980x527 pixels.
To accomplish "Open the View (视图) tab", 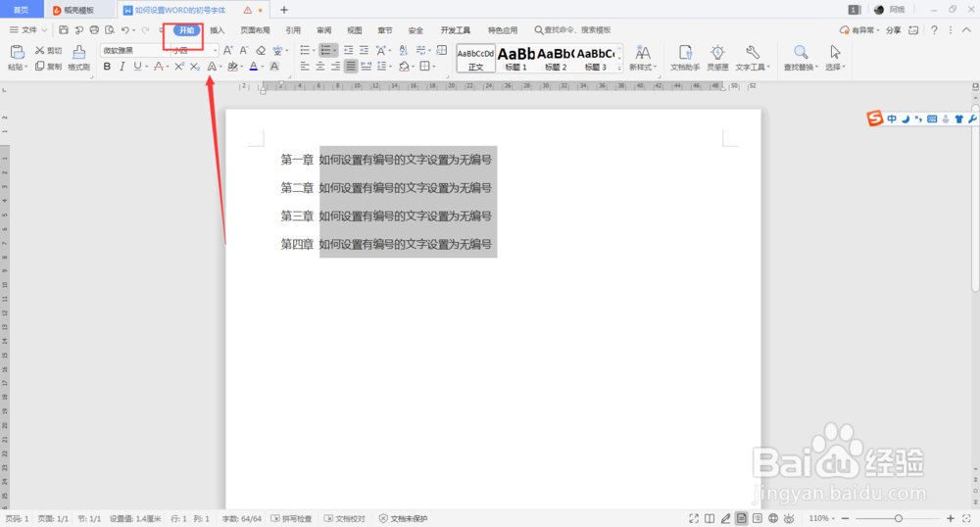I will [x=355, y=30].
